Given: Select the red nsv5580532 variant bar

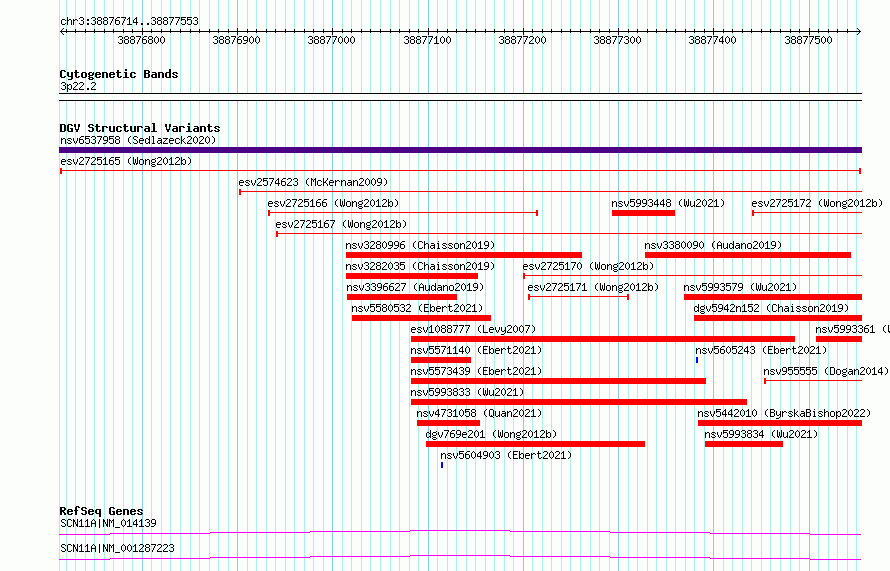Looking at the screenshot, I should click(421, 318).
